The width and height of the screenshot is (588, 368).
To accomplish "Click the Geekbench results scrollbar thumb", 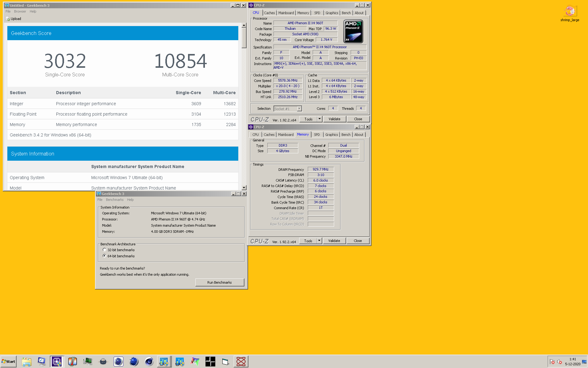I will [244, 38].
